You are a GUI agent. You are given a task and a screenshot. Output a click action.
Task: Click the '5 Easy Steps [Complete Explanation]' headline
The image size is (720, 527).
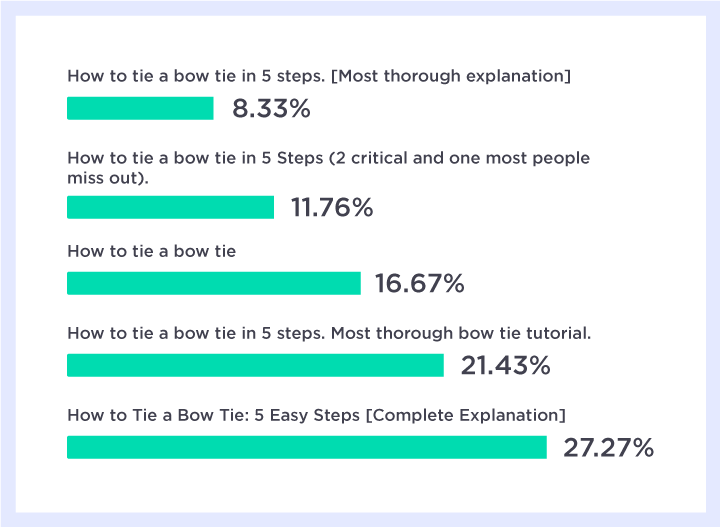tap(316, 415)
